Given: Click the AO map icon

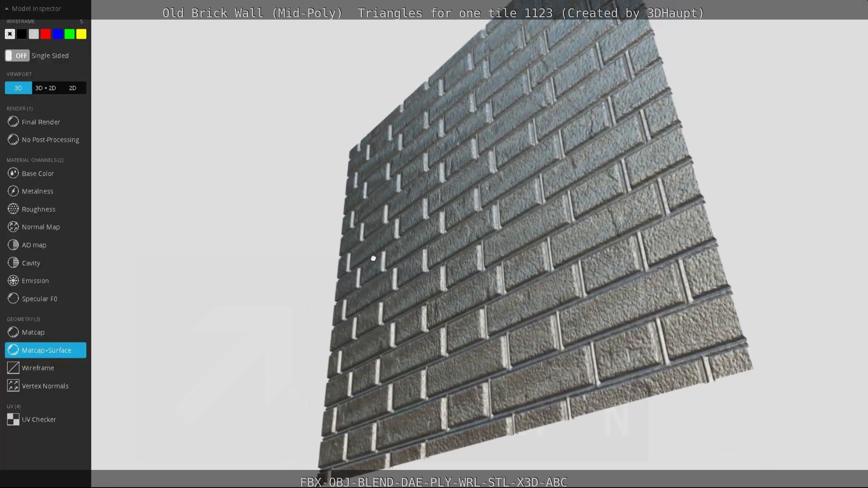Looking at the screenshot, I should pos(13,245).
